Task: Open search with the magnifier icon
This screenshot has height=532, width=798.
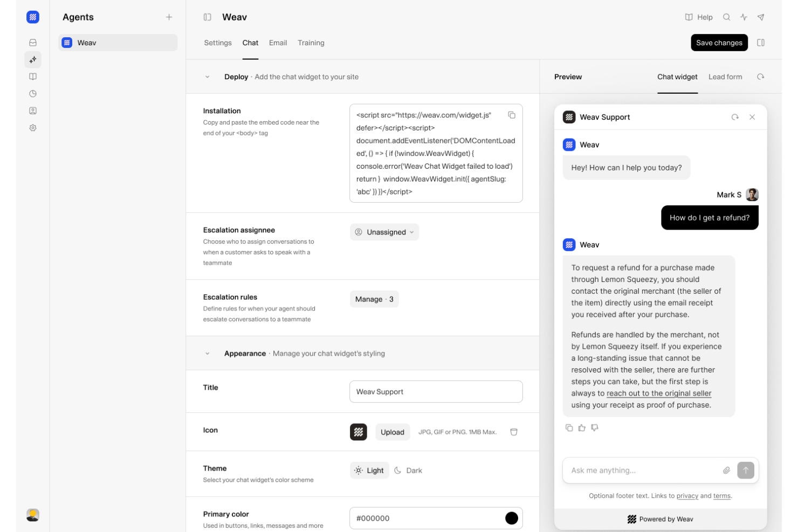Action: click(727, 17)
